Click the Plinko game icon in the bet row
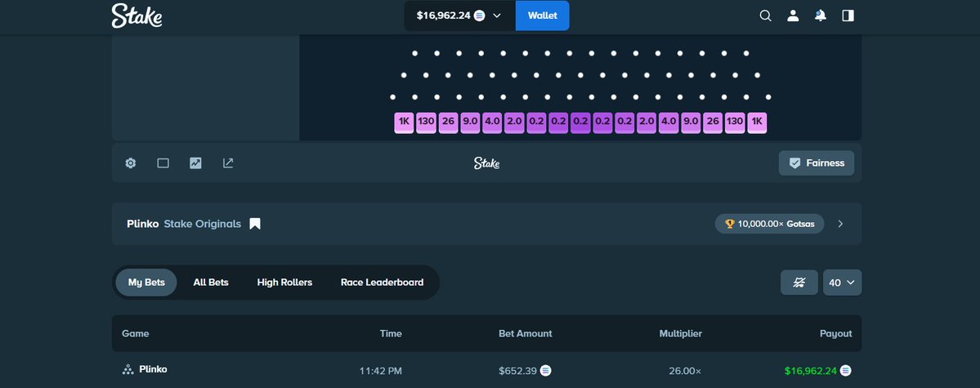980x388 pixels. click(128, 369)
